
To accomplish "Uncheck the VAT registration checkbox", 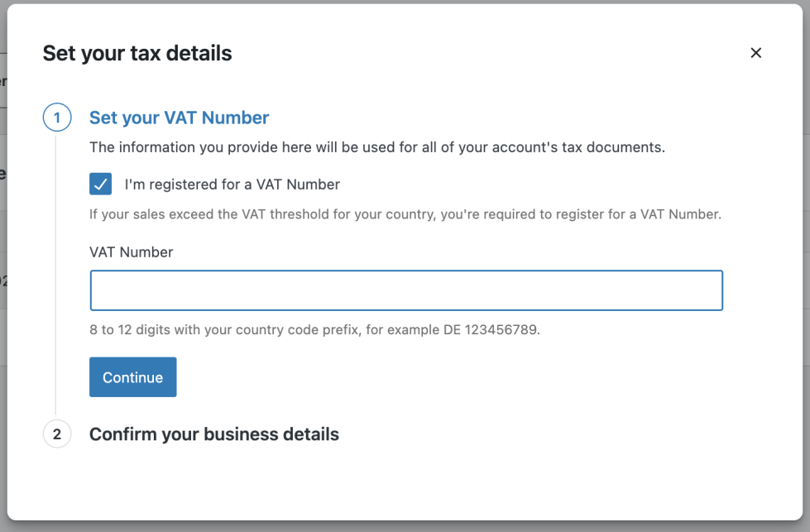I will 100,184.
